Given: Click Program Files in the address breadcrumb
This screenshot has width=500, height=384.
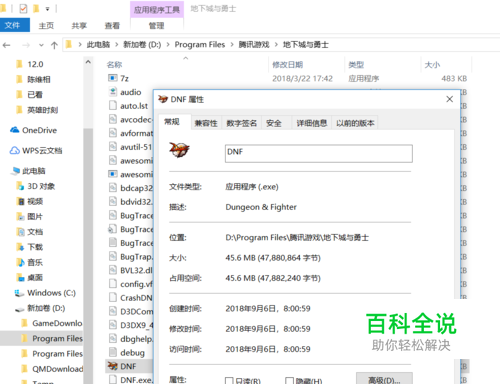Looking at the screenshot, I should (x=200, y=45).
